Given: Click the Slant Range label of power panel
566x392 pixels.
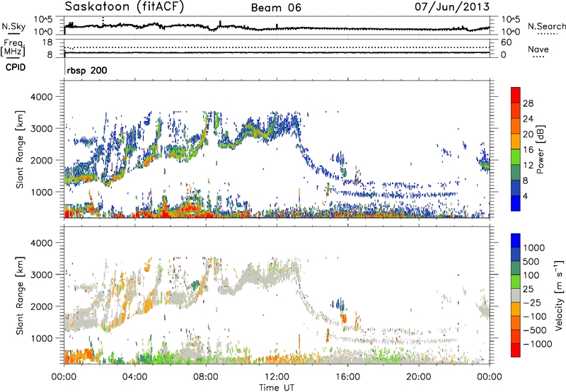Looking at the screenshot, I should pos(20,149).
